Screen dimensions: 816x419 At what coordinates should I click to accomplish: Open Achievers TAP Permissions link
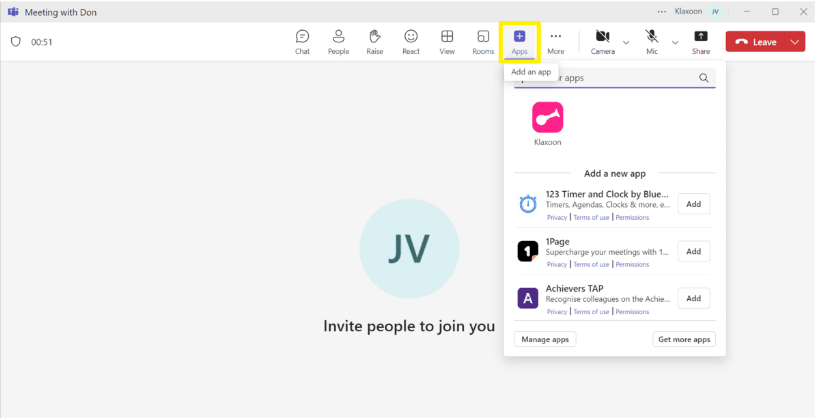click(x=632, y=312)
